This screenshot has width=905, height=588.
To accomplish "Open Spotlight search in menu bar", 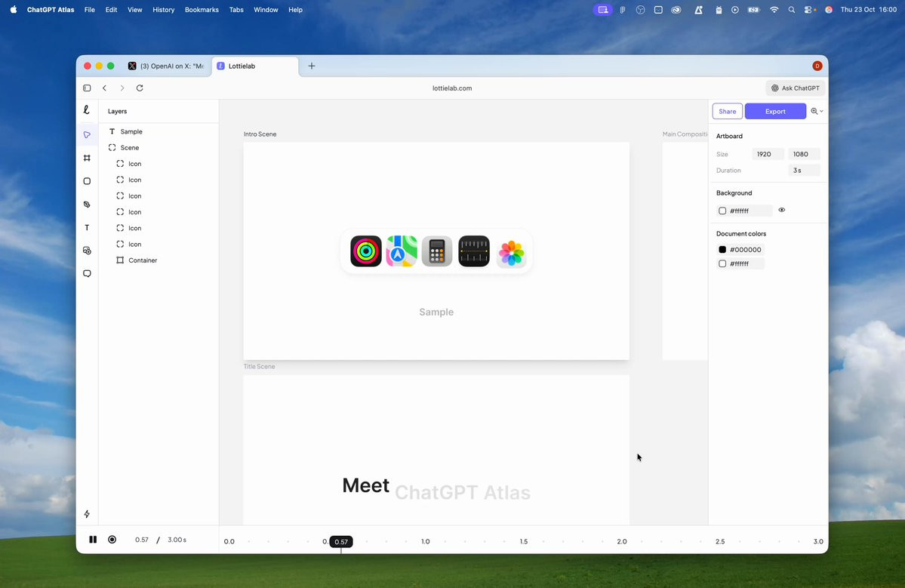I will tap(791, 10).
